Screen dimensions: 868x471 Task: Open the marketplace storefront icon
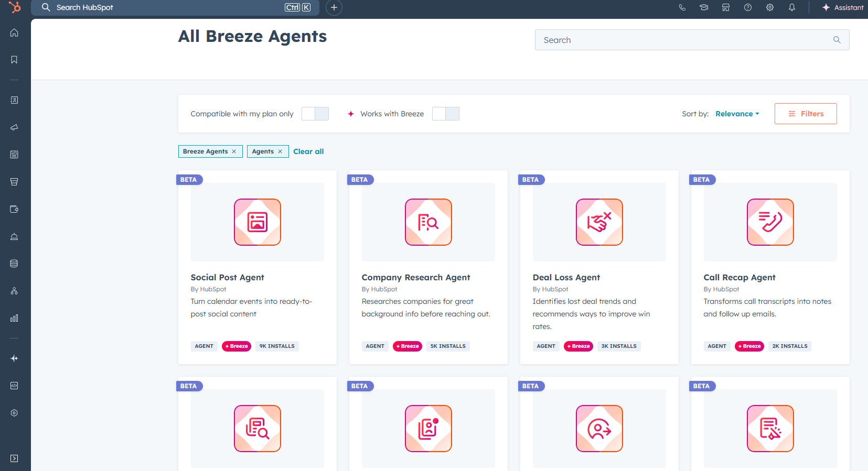(726, 7)
